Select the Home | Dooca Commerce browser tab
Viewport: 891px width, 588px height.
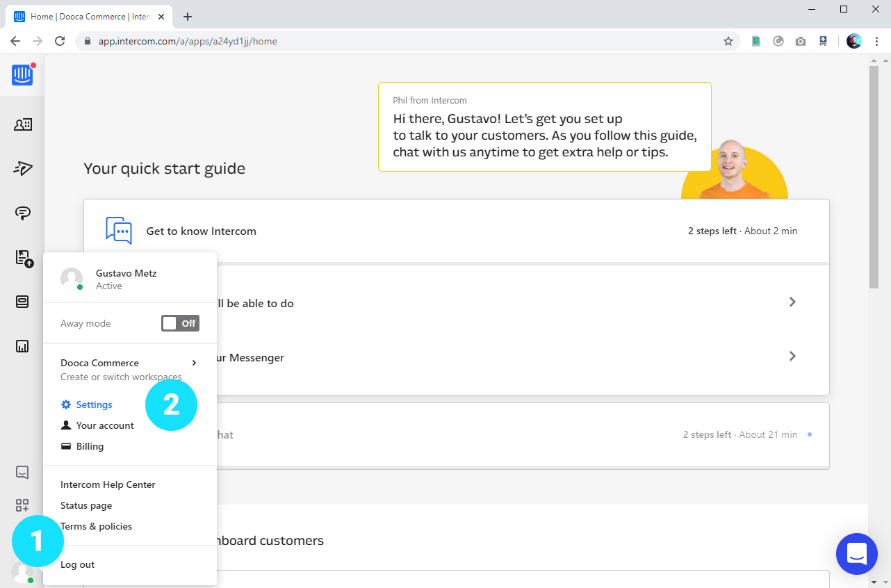tap(90, 17)
